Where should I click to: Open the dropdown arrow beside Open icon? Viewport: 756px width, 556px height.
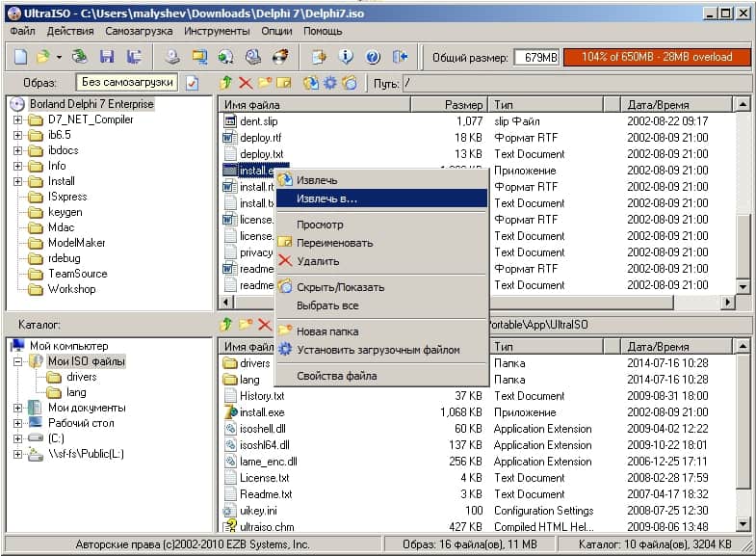click(x=59, y=58)
